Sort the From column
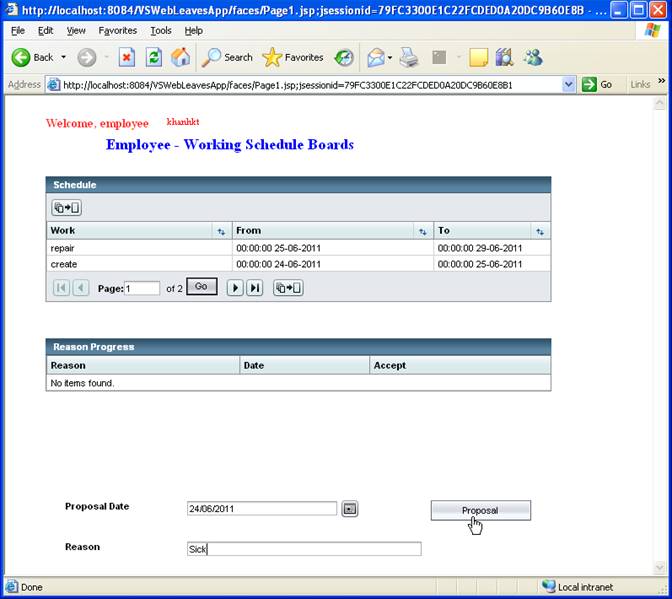Screen dimensions: 672x599 pos(423,231)
